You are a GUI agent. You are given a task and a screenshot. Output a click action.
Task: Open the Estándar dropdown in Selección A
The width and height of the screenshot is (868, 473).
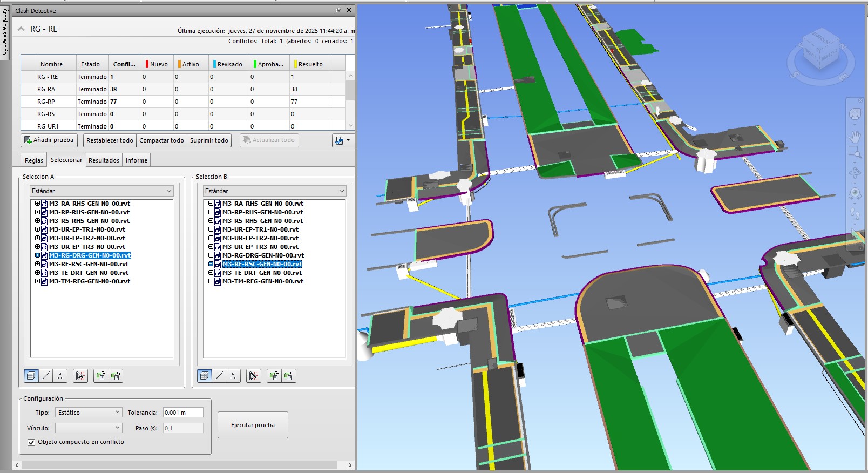click(x=101, y=191)
